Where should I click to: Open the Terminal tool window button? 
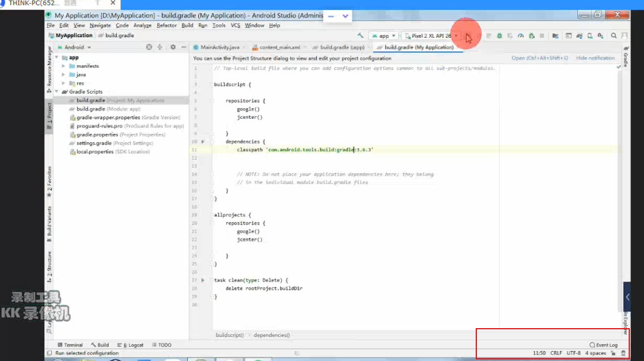(70, 345)
